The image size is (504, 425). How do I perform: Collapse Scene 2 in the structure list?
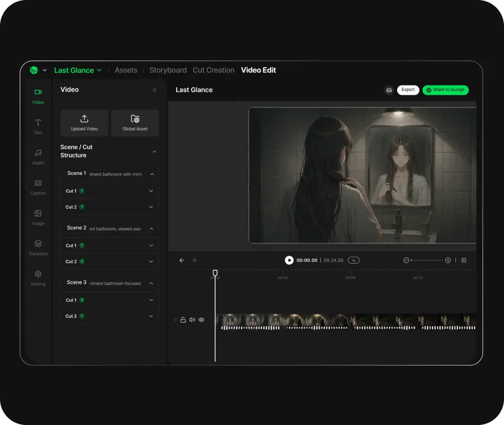(152, 228)
